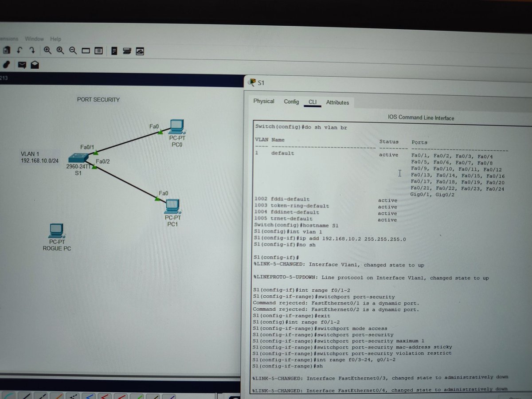This screenshot has width=532, height=399.
Task: Click the Undo arrow icon
Action: pos(20,50)
